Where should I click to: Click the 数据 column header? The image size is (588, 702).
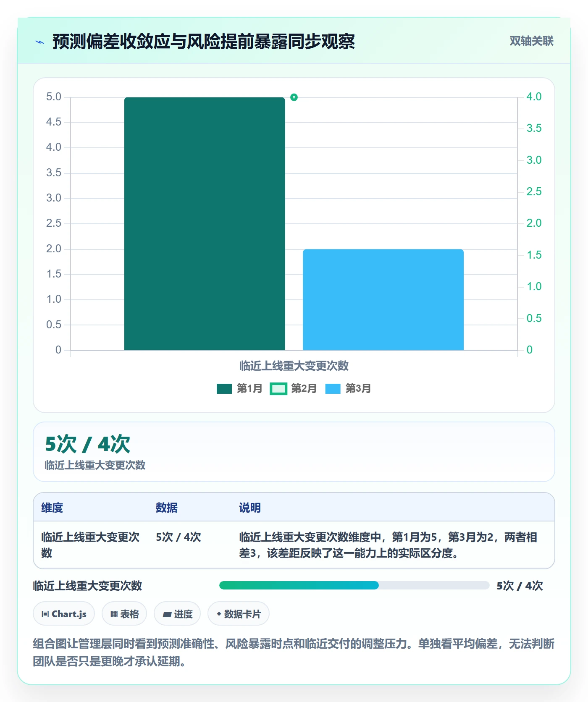(x=166, y=508)
